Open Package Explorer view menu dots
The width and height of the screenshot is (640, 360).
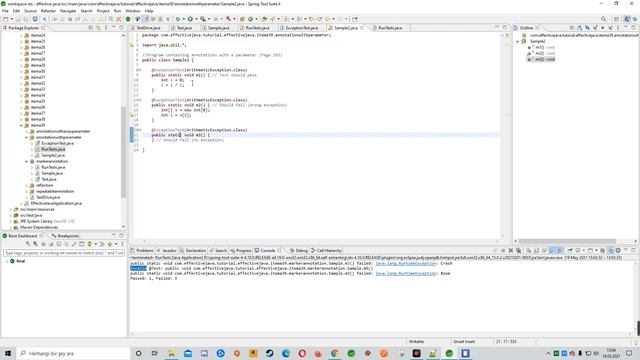[106, 28]
